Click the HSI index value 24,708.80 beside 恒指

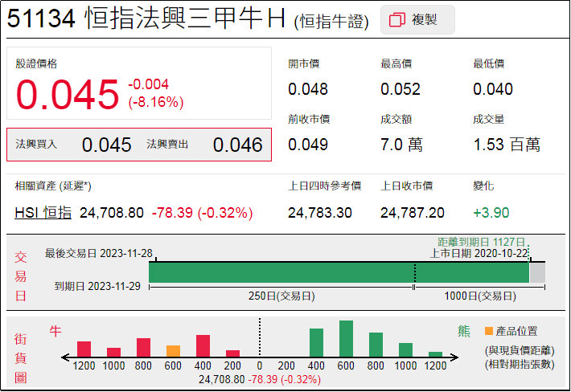tap(112, 213)
